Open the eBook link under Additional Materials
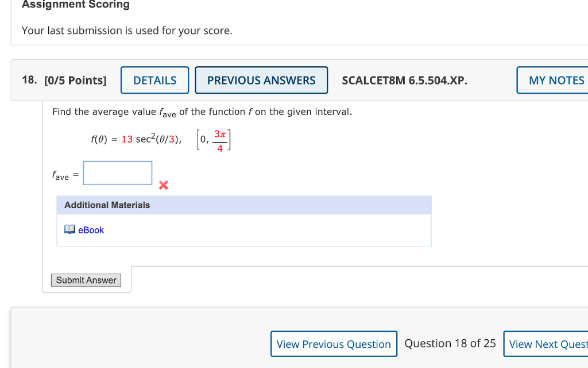The image size is (588, 368). pyautogui.click(x=90, y=230)
